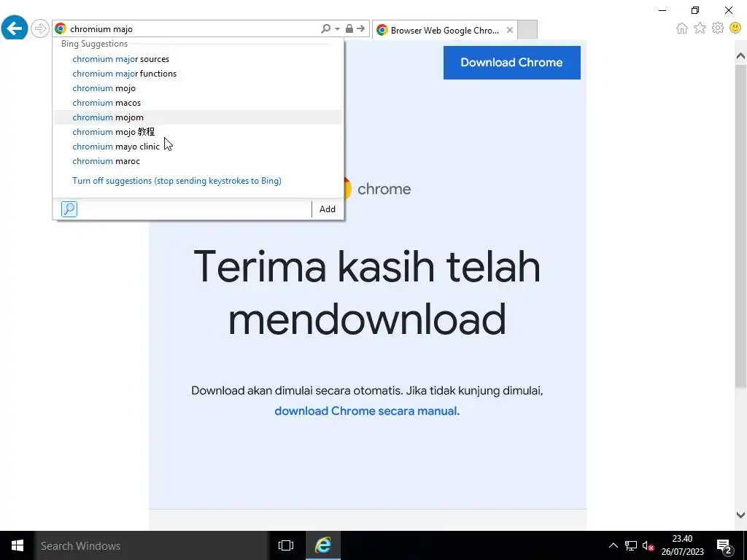
Task: Open Task View on taskbar
Action: pos(286,545)
